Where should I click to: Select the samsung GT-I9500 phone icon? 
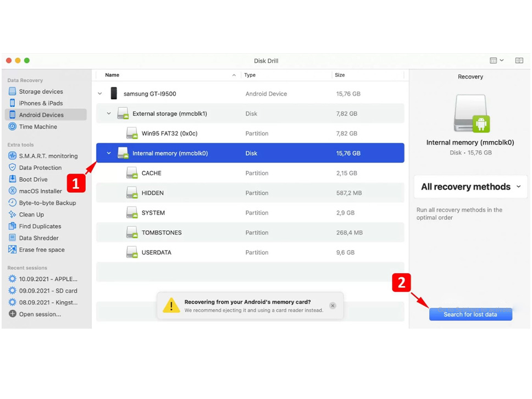(x=114, y=93)
